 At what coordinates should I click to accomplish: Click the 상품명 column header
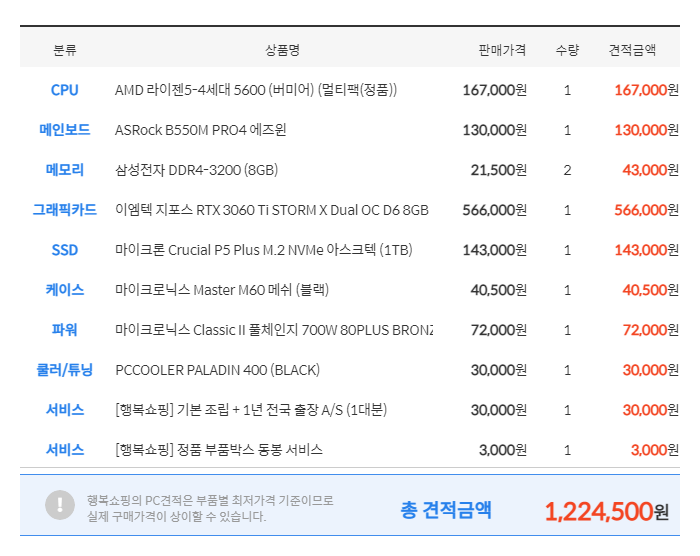point(283,50)
